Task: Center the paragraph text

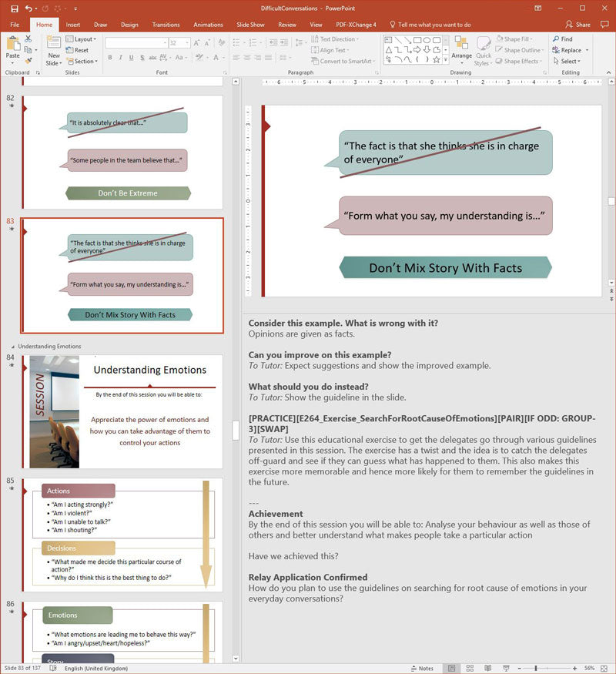Action: click(x=247, y=57)
